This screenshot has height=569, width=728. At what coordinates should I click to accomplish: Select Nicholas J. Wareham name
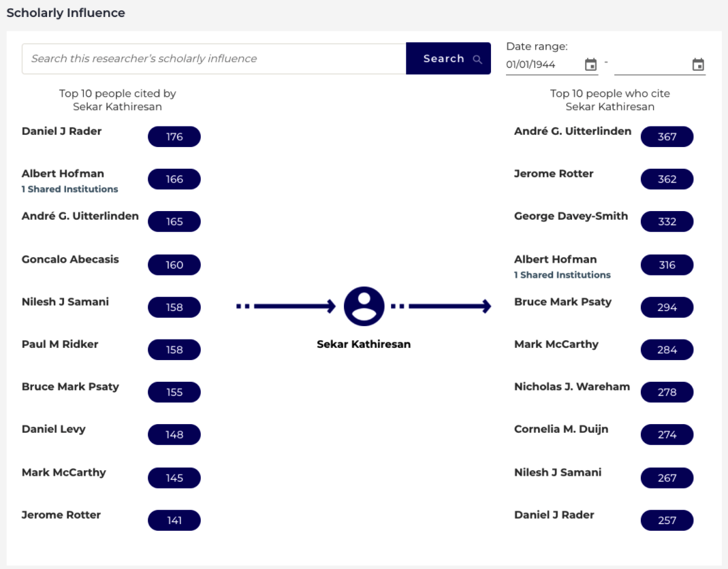(572, 387)
